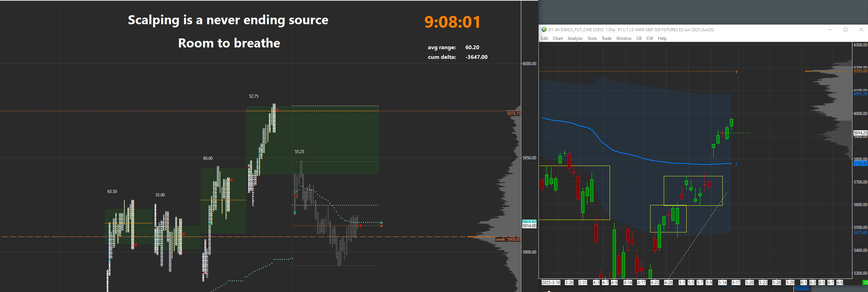Click the avg range value 60.20

click(472, 47)
